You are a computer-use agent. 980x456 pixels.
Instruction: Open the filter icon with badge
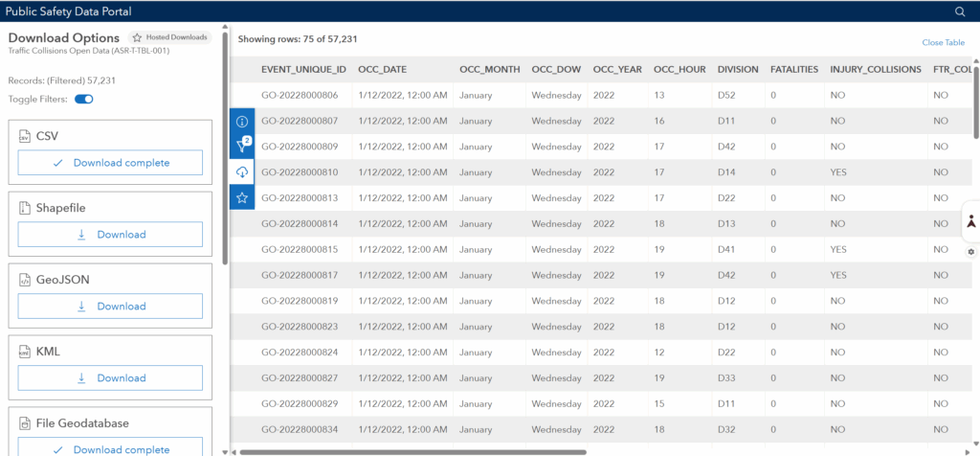(x=242, y=147)
